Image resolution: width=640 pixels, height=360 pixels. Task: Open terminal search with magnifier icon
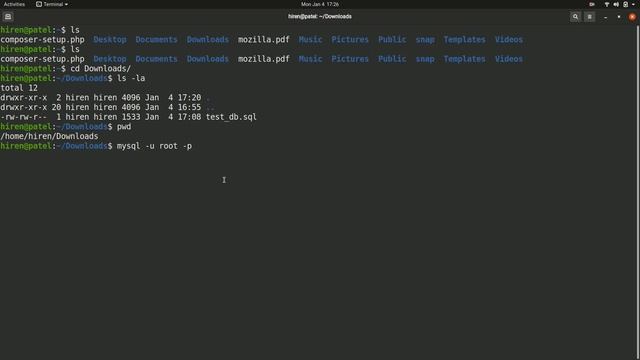[575, 17]
